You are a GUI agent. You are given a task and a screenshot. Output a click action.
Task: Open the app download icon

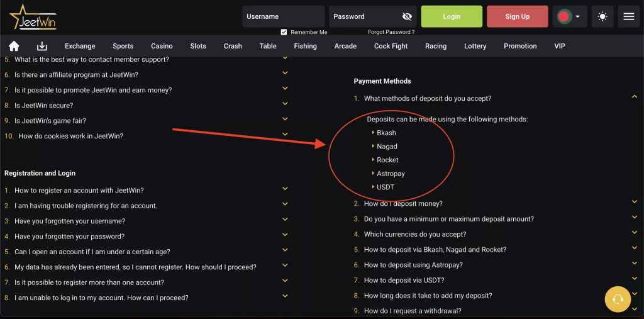coord(42,46)
